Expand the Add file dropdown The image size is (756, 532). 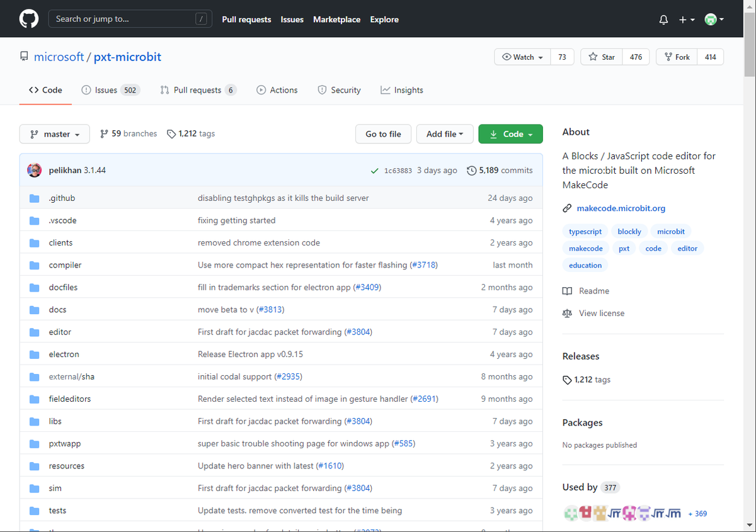[445, 134]
